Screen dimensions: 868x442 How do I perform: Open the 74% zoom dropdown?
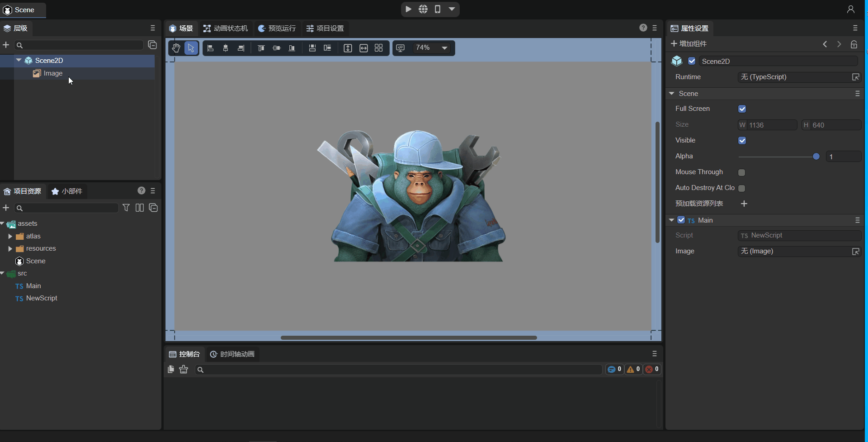(x=444, y=48)
